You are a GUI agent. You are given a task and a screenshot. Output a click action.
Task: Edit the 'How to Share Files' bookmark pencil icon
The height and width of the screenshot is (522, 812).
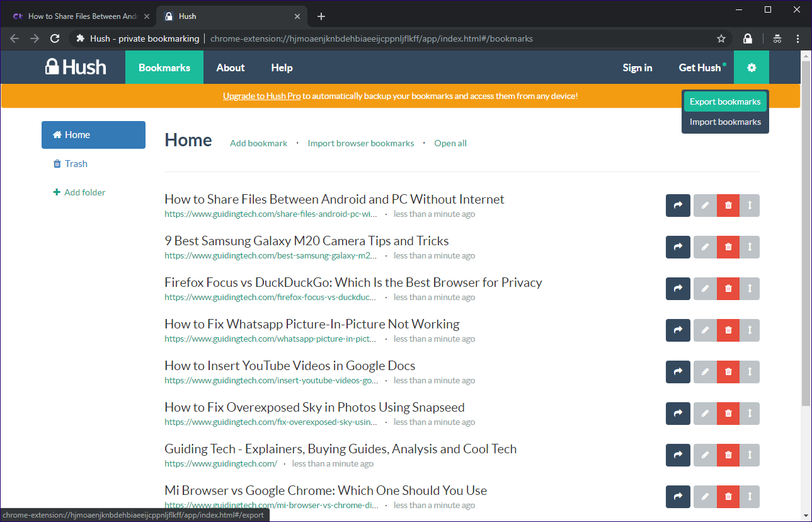[x=705, y=206]
